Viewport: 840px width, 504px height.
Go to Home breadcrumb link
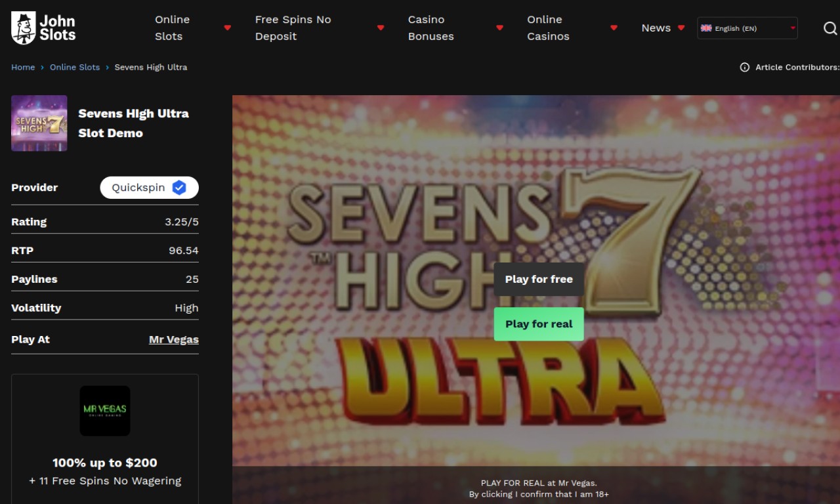tap(23, 67)
